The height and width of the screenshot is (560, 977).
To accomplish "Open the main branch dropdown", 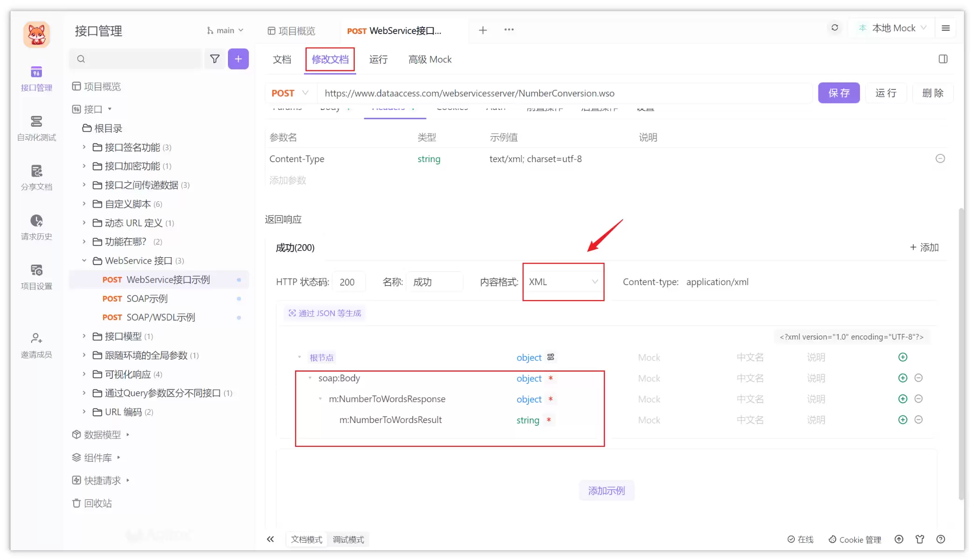I will [x=225, y=30].
